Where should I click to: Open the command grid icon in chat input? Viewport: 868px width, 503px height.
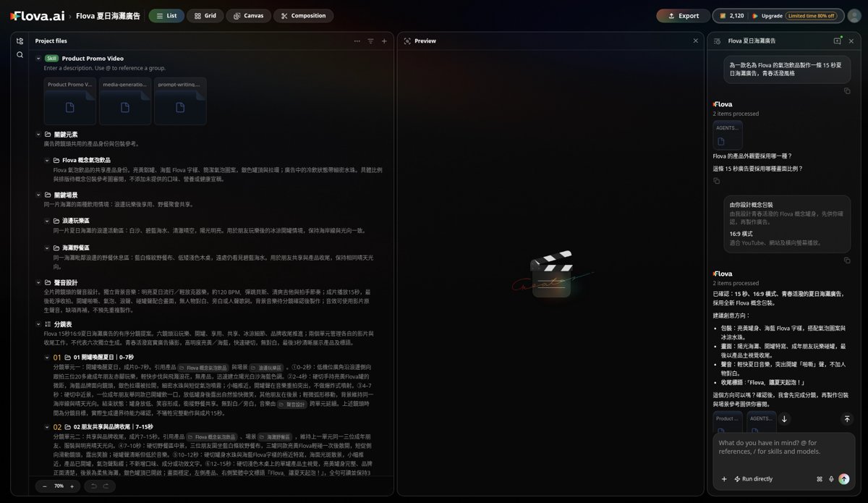[820, 479]
